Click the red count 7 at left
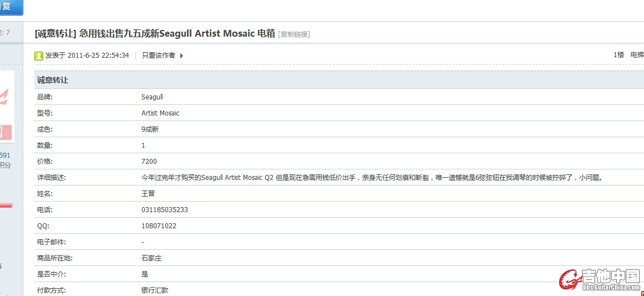The image size is (644, 296). pos(8,32)
